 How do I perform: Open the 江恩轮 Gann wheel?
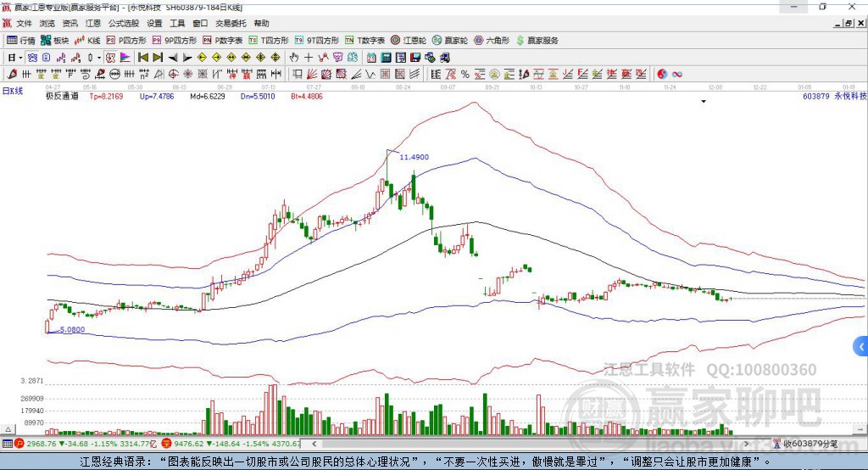click(409, 41)
